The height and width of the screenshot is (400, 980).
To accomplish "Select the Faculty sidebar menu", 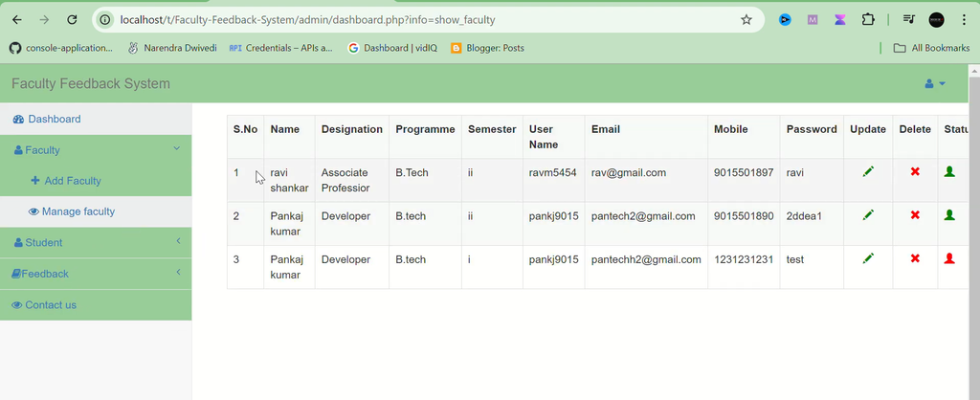I will tap(96, 150).
